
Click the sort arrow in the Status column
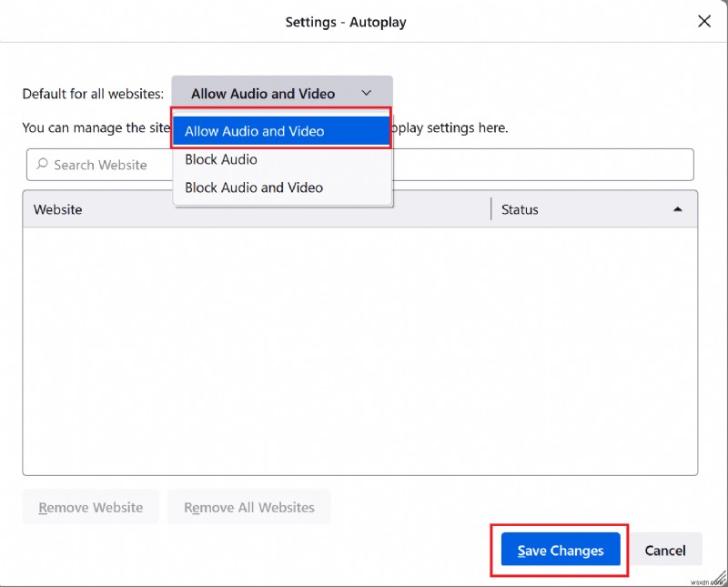(x=677, y=209)
